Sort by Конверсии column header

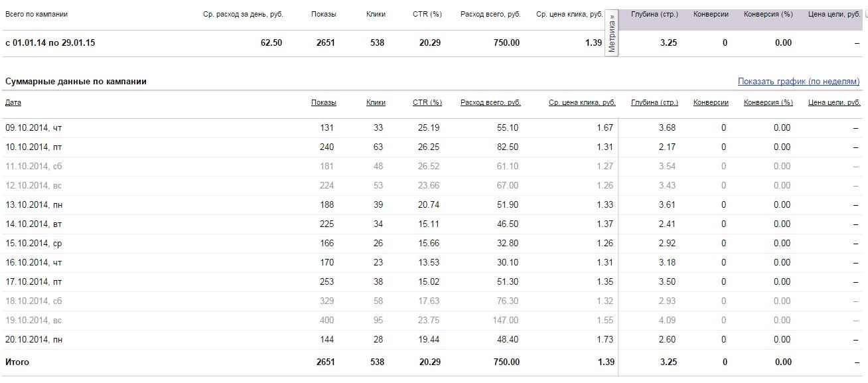(711, 103)
